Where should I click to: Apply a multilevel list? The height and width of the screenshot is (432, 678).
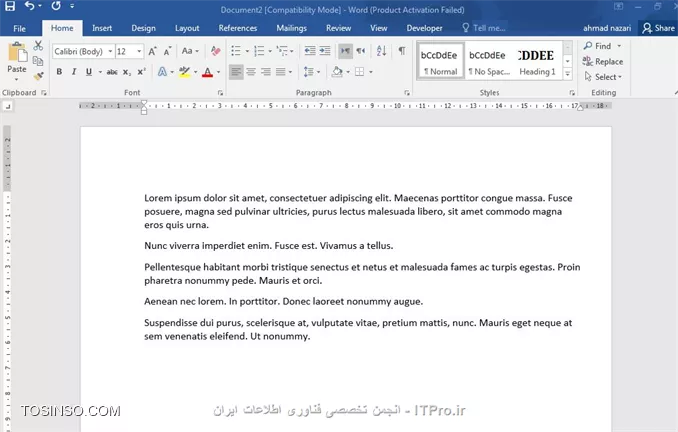pos(282,51)
